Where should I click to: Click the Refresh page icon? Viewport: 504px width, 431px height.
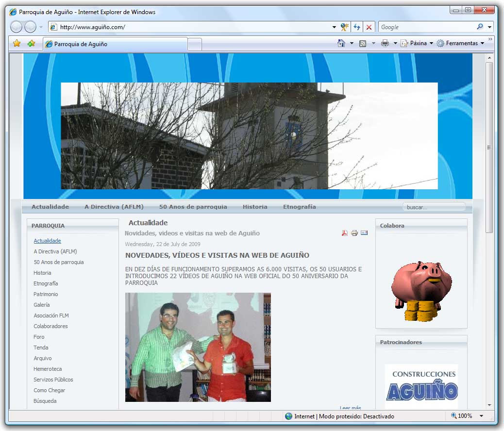(x=357, y=27)
